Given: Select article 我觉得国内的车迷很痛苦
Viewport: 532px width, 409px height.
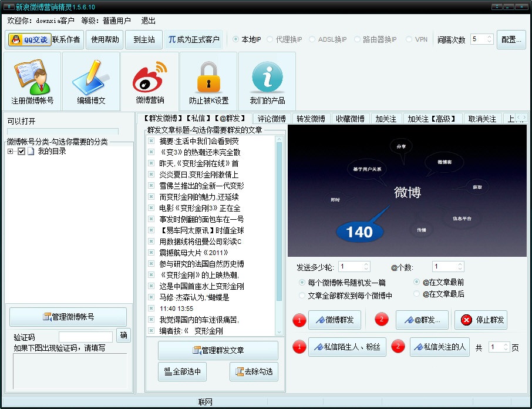Looking at the screenshot, I should [199, 320].
